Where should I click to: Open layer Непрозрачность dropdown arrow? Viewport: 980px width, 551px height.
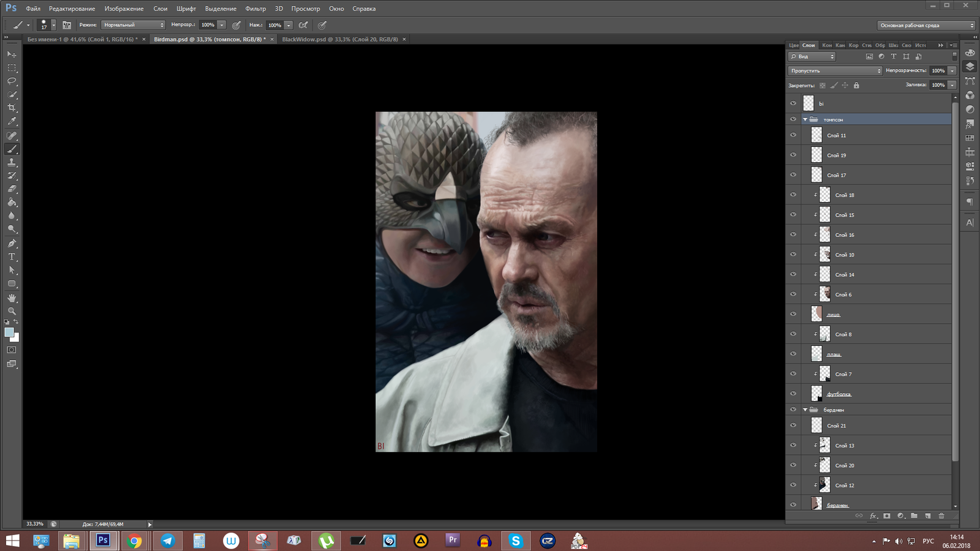pyautogui.click(x=952, y=70)
